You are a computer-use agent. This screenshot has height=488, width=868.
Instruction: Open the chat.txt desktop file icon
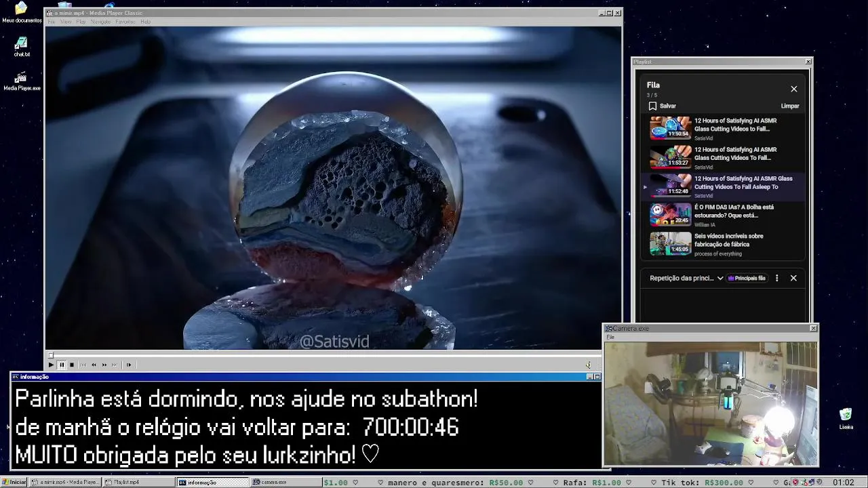point(22,46)
